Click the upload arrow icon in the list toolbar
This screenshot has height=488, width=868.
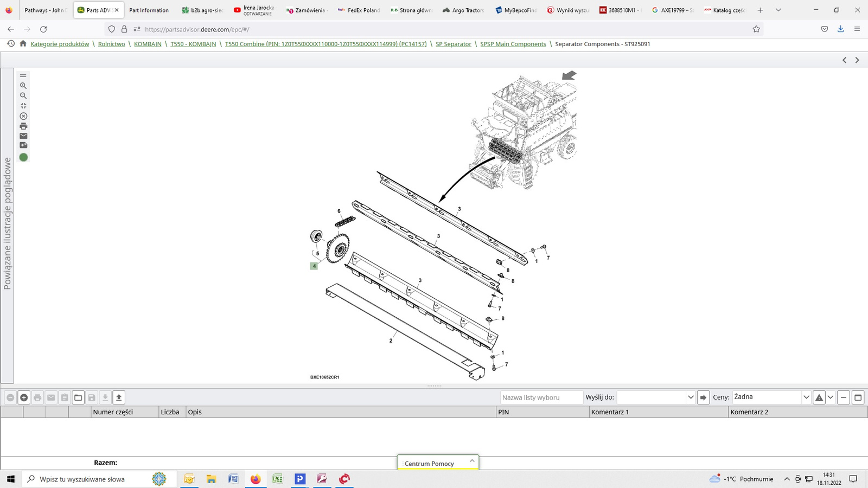point(119,397)
